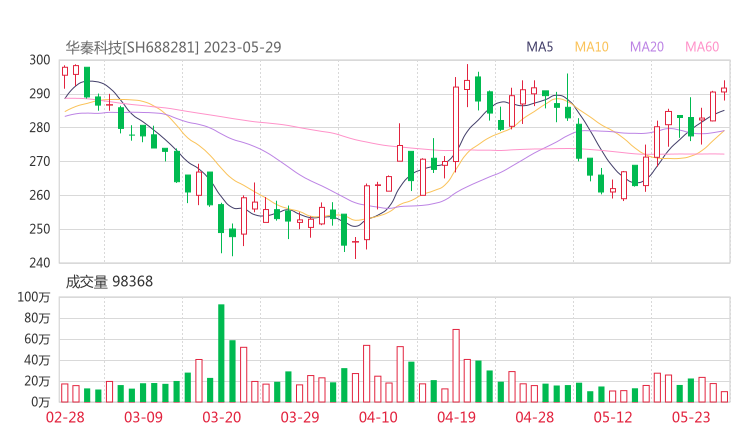Click the tallest red volume bar near 04-19
The image size is (740, 440).
[456, 366]
